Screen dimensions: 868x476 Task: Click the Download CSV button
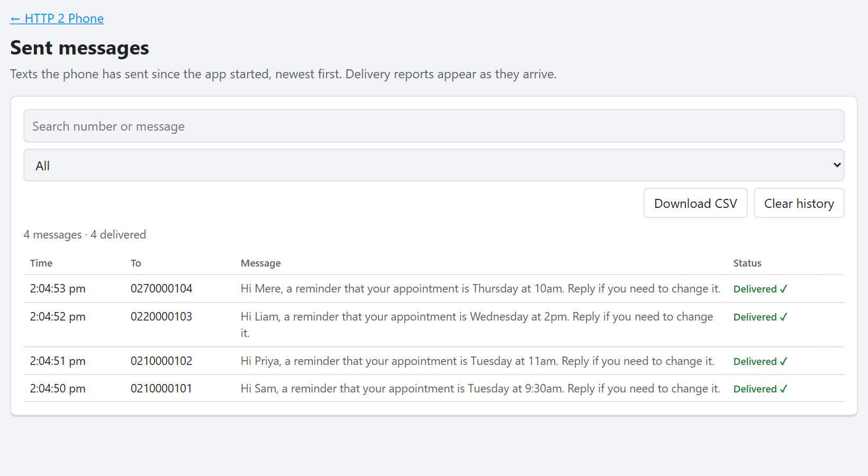[x=695, y=203]
